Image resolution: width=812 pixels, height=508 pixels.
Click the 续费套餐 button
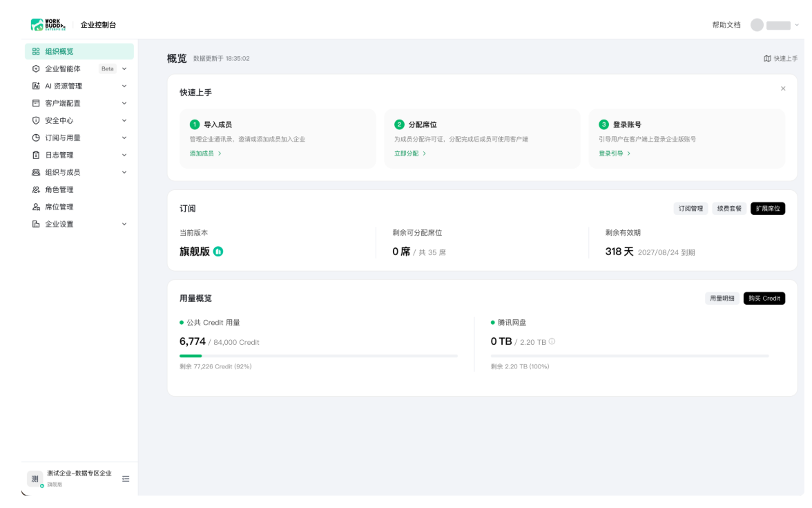729,209
